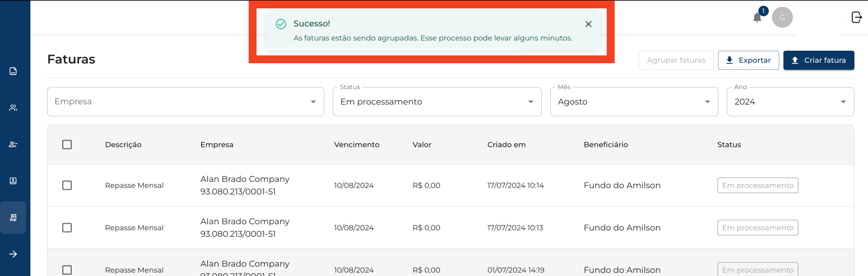Toggle the select-all invoices checkbox
This screenshot has width=868, height=276.
point(67,145)
